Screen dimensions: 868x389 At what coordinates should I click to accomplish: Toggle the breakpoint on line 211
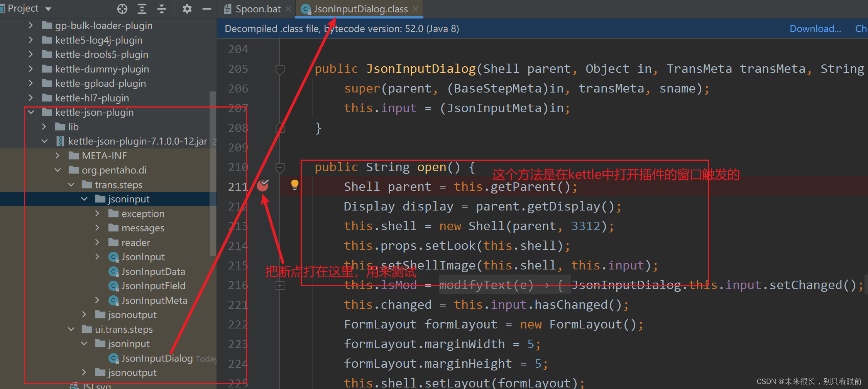pos(263,185)
